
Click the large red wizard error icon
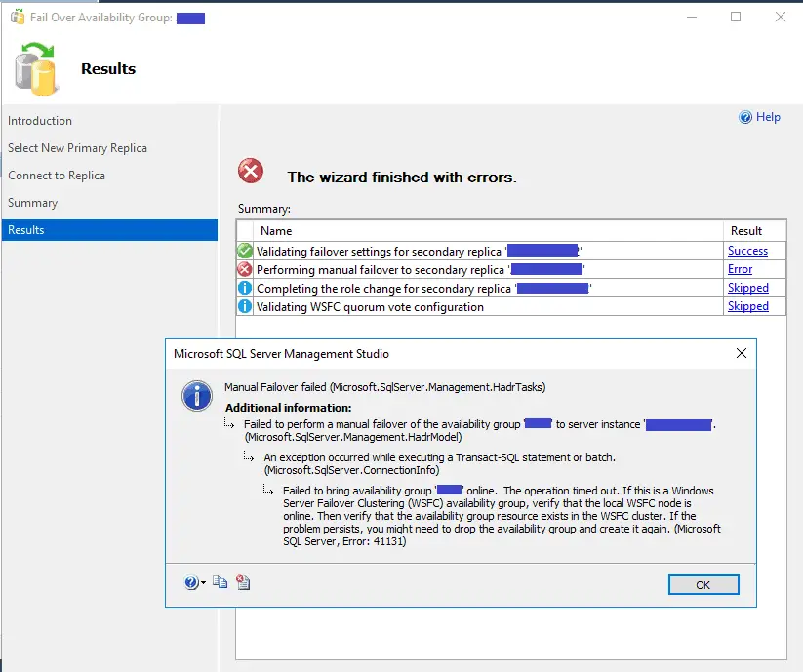point(251,171)
